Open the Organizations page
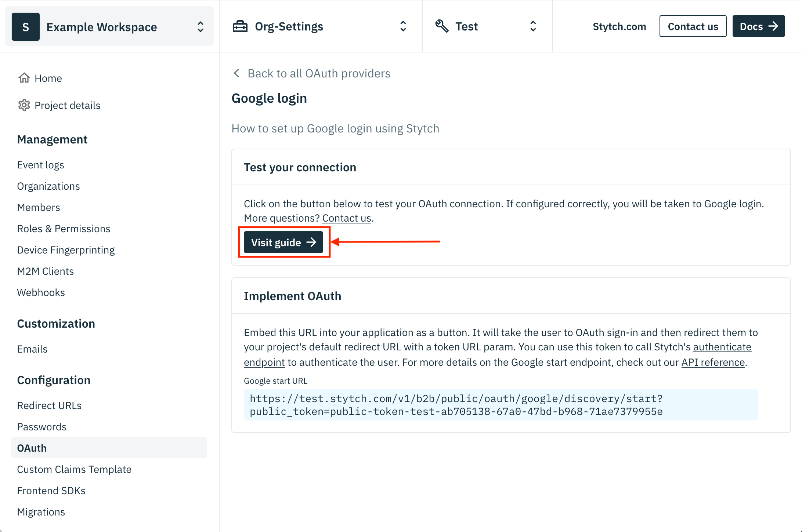The image size is (802, 532). pyautogui.click(x=48, y=186)
